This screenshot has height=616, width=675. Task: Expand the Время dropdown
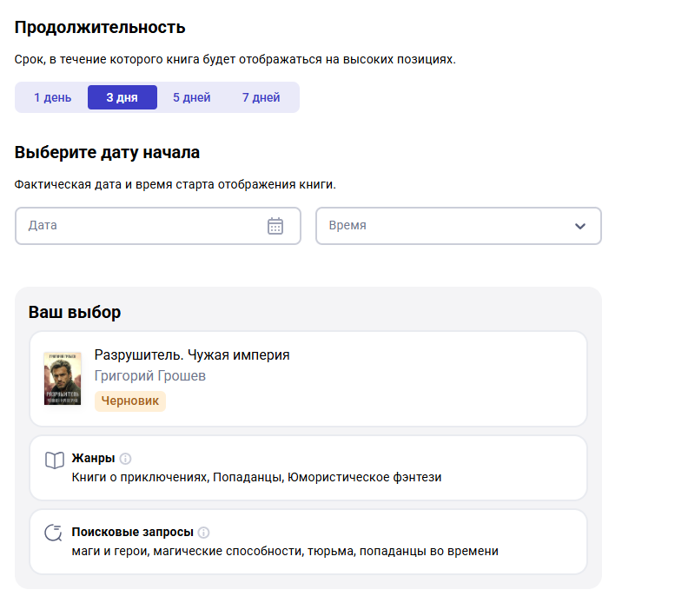pos(459,226)
